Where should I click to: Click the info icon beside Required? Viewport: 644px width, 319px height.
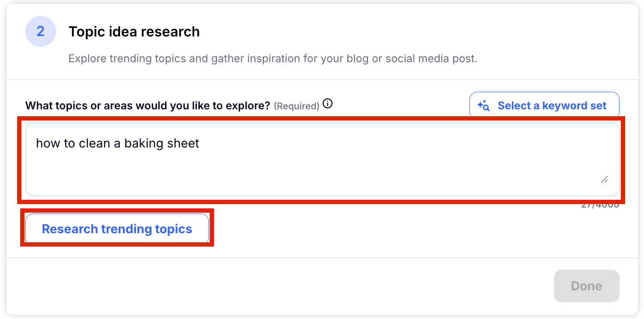(328, 104)
